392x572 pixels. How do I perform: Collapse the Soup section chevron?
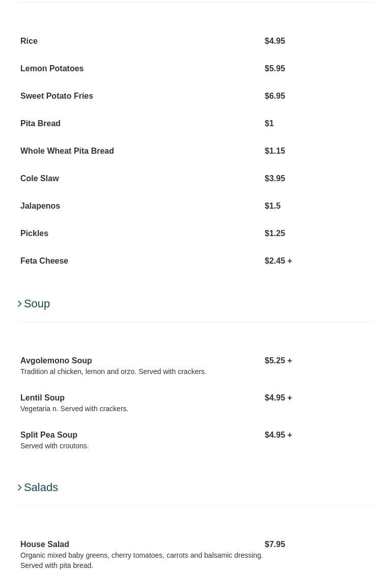(x=20, y=304)
